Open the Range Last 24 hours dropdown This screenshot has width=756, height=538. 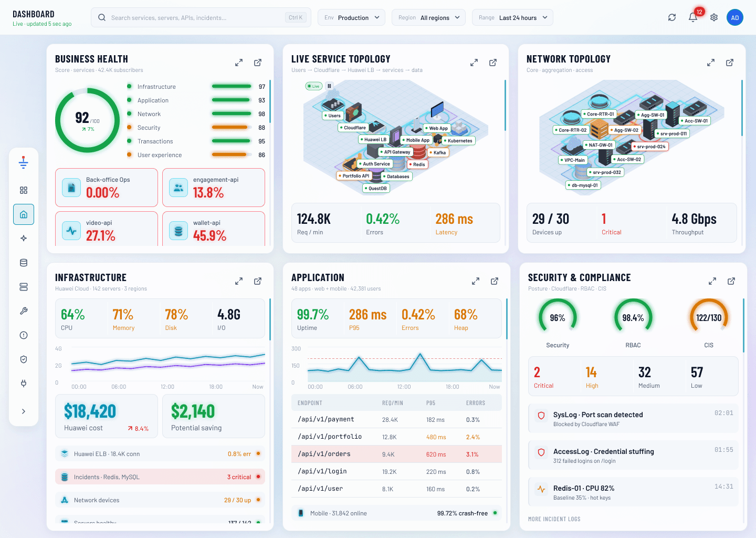point(512,17)
